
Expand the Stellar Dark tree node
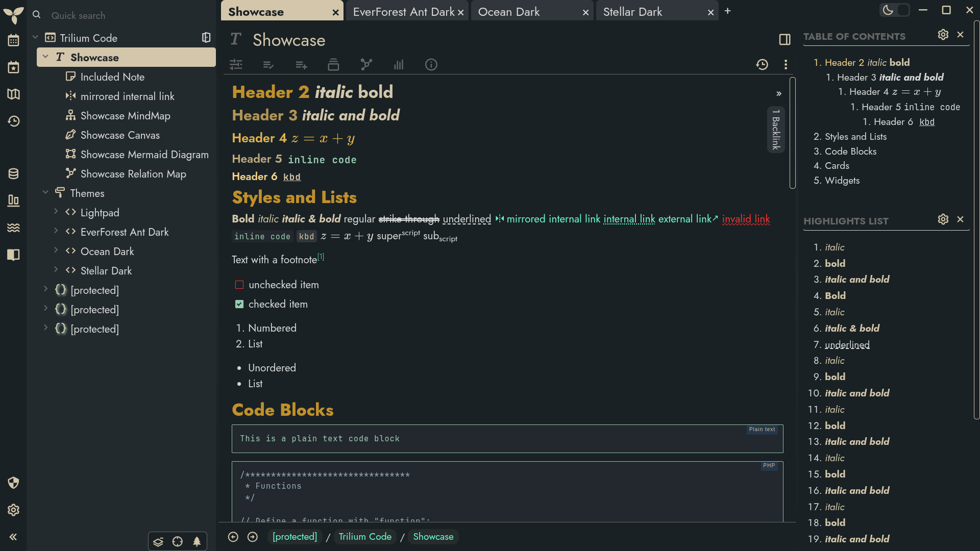(56, 270)
